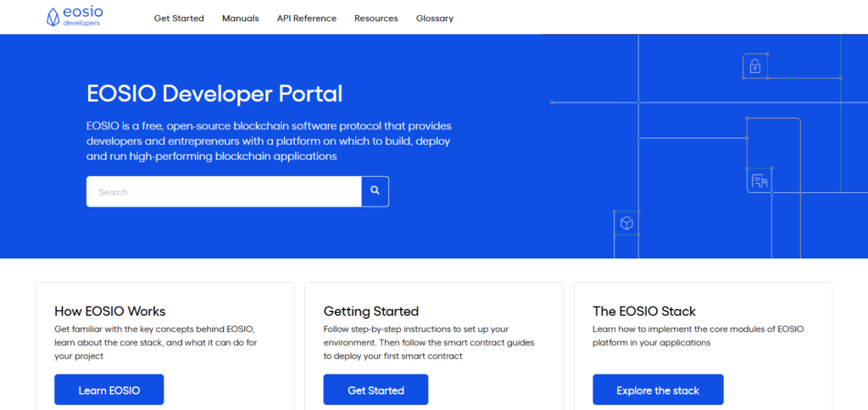This screenshot has width=868, height=410.
Task: Click the EOSIO Developer Portal title
Action: click(214, 94)
